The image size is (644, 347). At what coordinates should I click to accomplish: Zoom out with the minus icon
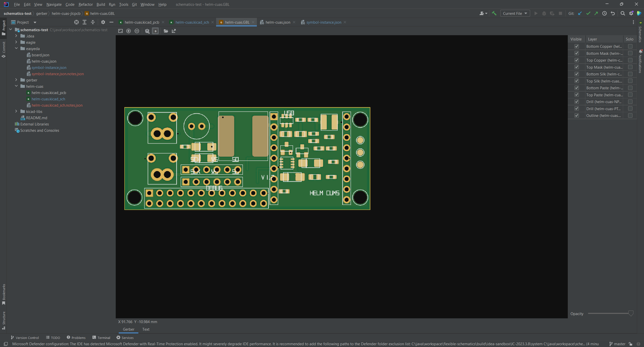(x=137, y=31)
